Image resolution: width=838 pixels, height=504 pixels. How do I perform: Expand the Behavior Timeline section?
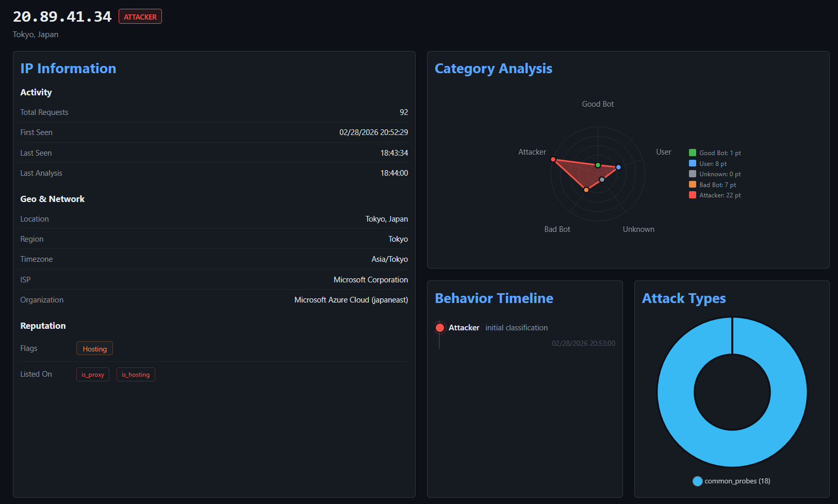[x=494, y=298]
